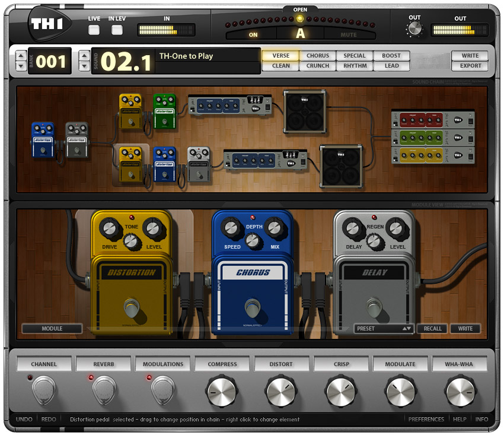This screenshot has width=504, height=435.
Task: Select the upper amp head in chain
Action: click(x=230, y=105)
